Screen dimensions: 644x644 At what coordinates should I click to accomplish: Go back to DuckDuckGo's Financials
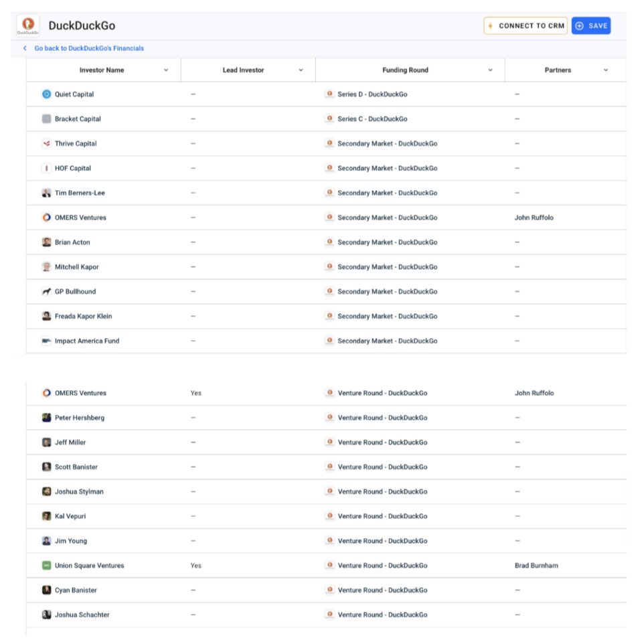click(89, 48)
